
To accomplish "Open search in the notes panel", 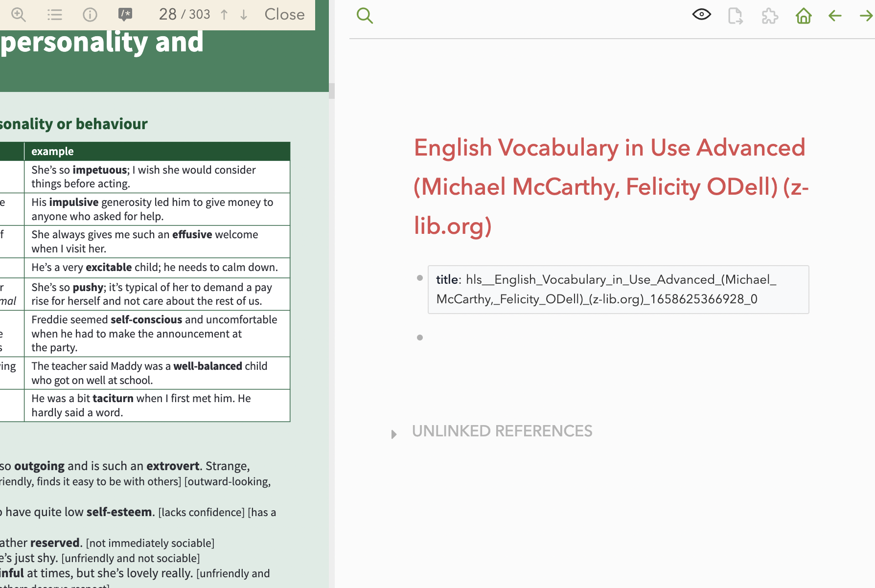I will (x=365, y=15).
